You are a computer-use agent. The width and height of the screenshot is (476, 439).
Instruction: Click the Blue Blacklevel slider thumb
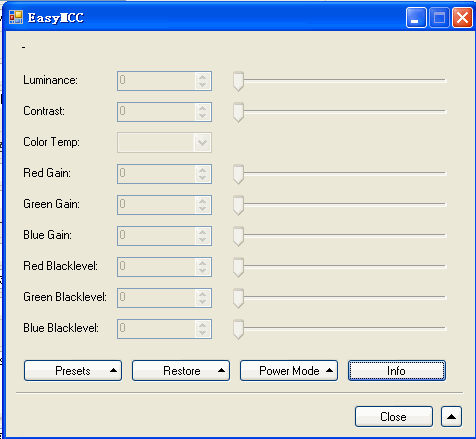[238, 329]
